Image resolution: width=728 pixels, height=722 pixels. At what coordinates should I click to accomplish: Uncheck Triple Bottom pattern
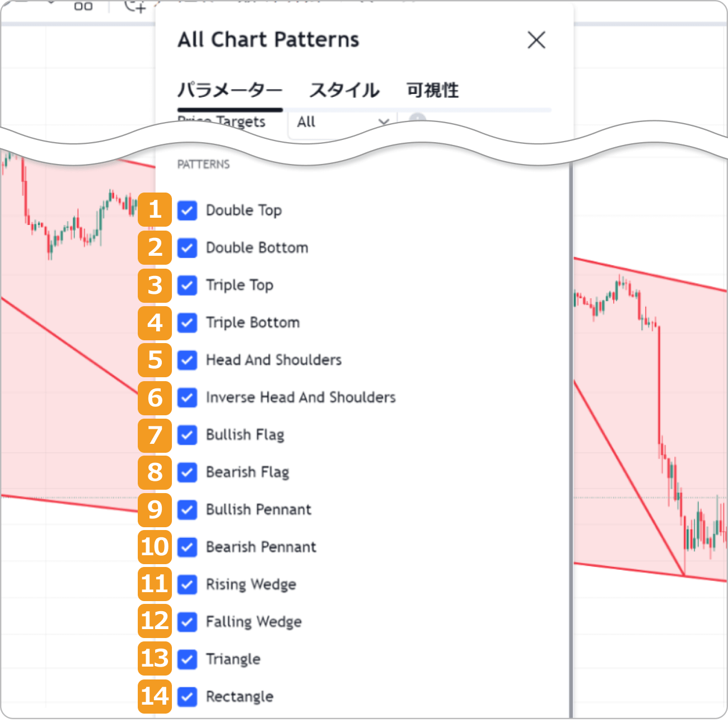[187, 323]
